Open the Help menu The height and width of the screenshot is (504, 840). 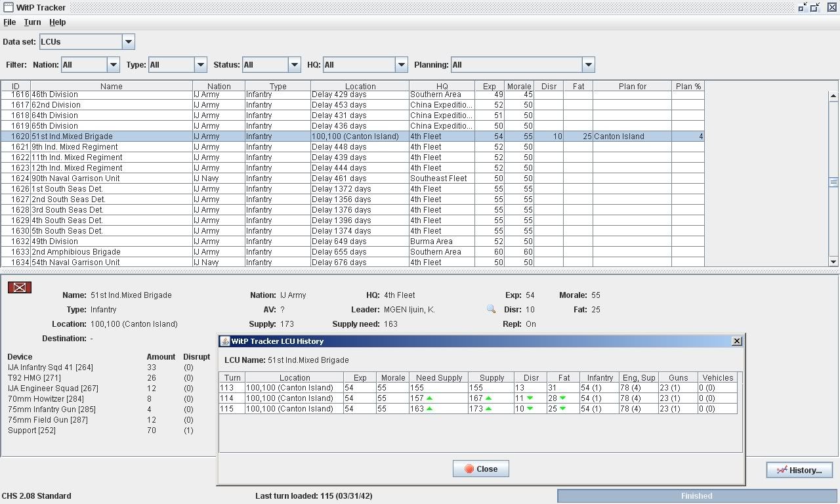point(58,22)
